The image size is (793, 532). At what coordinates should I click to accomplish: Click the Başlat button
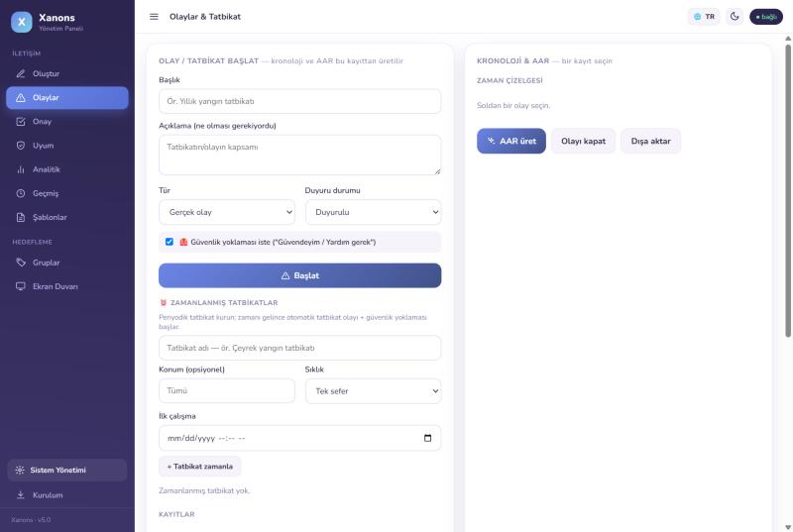300,275
